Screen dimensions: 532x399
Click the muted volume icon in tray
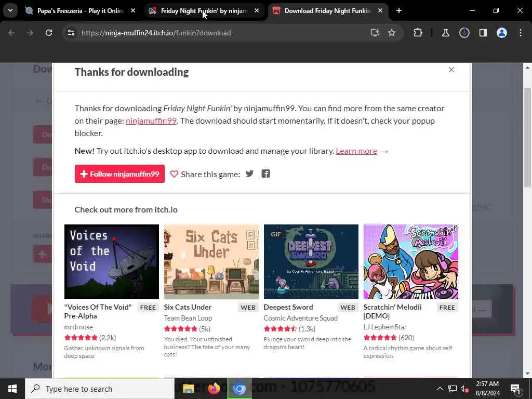(465, 389)
